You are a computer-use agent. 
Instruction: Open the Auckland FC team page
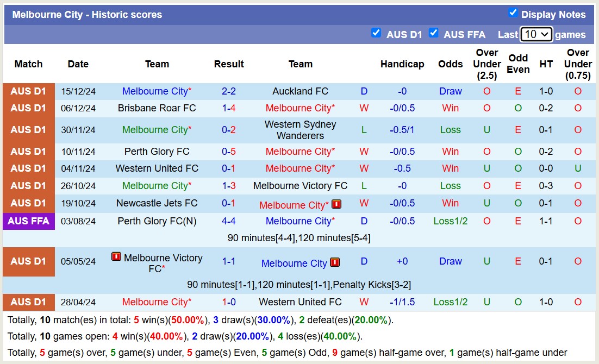(x=300, y=91)
